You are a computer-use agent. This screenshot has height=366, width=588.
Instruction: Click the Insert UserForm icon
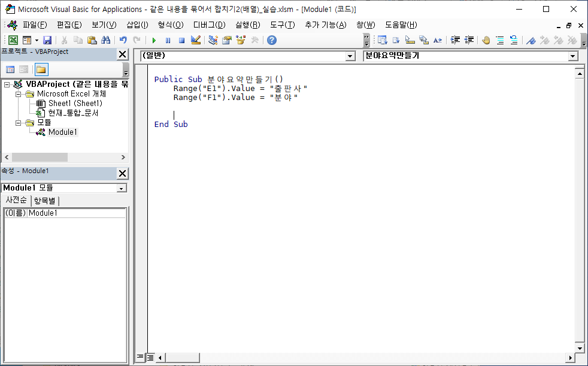(27, 40)
